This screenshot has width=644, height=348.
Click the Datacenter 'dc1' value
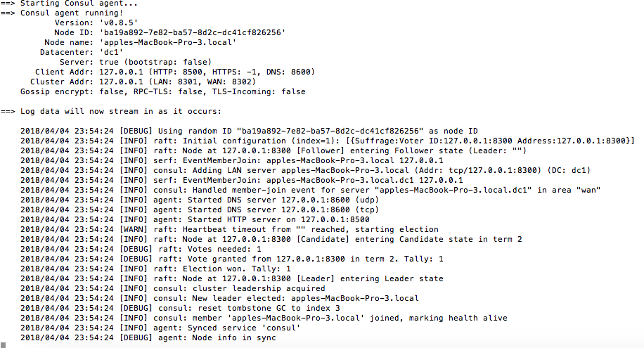(111, 52)
